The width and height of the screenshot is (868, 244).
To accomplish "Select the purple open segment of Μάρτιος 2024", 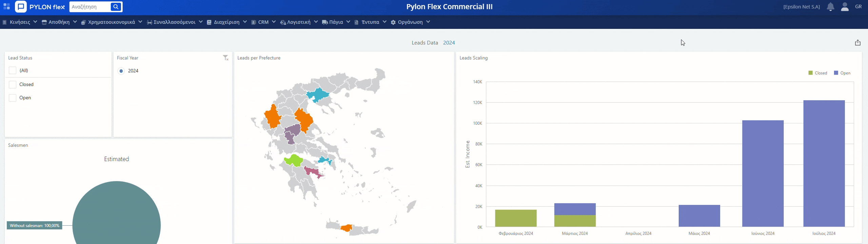I will (x=575, y=209).
